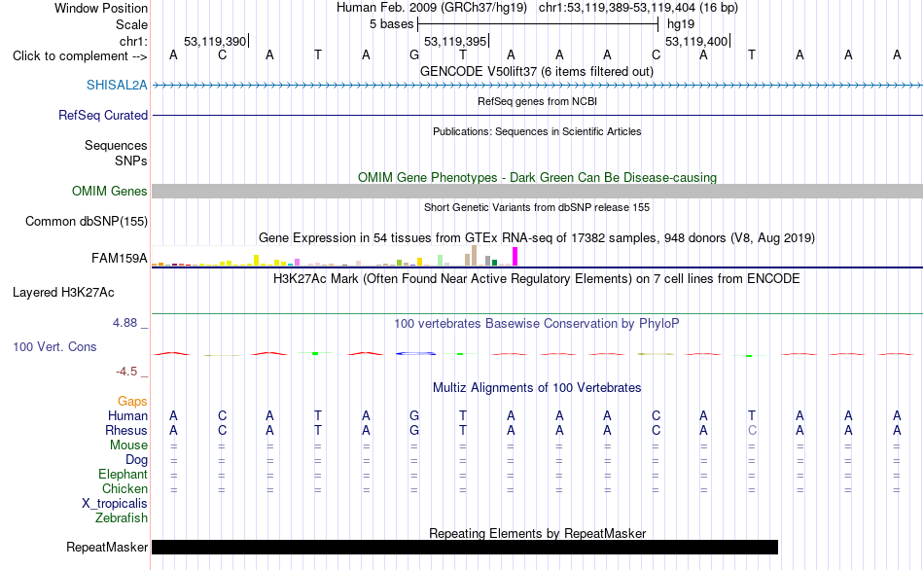Click the GENCODE V50lift37 track title
Viewport: 924px width, 570px height.
click(537, 71)
